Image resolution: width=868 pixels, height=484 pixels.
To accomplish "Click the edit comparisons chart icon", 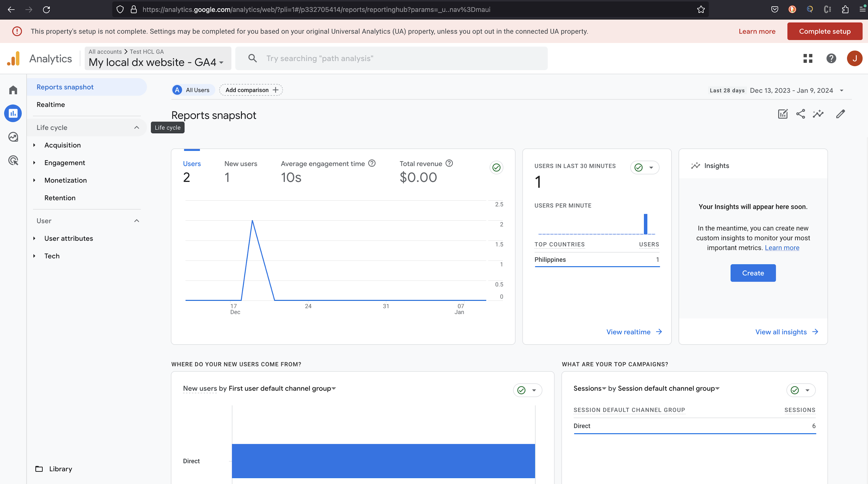I will 782,114.
